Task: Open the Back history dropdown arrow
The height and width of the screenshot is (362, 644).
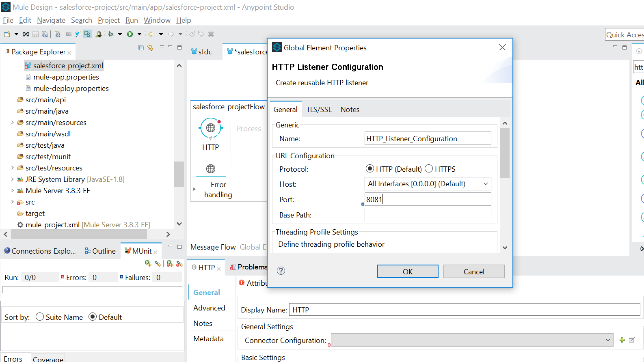Action: (x=161, y=34)
